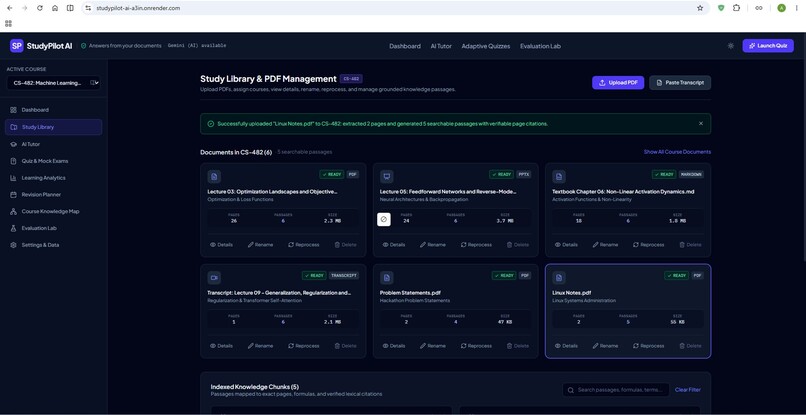This screenshot has height=415, width=806.
Task: Delete Linux Notes.pdf
Action: [690, 346]
